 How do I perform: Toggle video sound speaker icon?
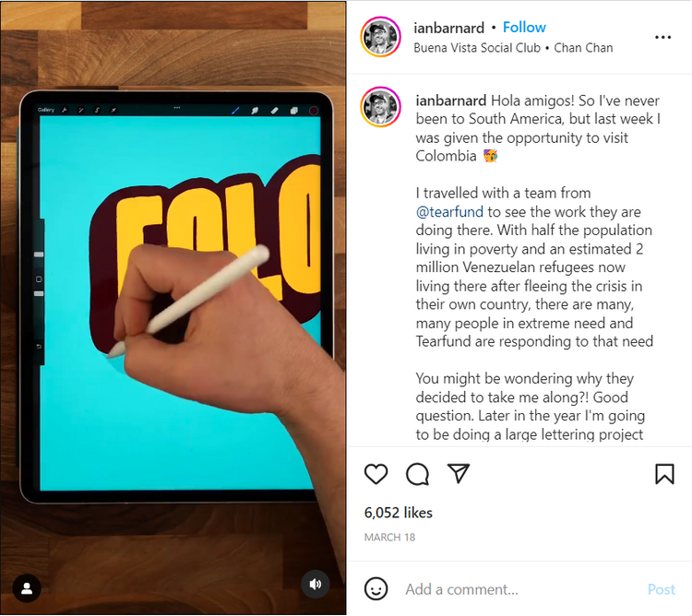(x=316, y=585)
